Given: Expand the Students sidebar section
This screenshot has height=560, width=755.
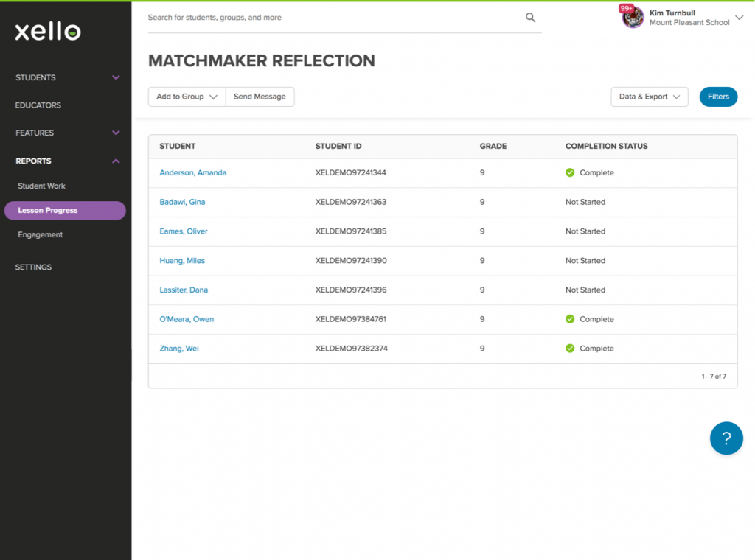Looking at the screenshot, I should pyautogui.click(x=116, y=77).
